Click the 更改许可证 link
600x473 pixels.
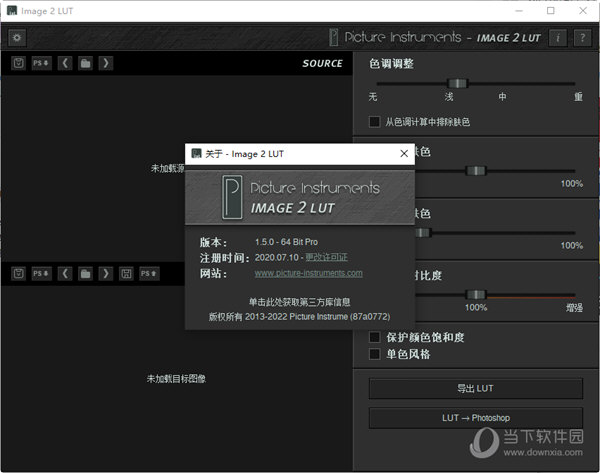[x=326, y=257]
